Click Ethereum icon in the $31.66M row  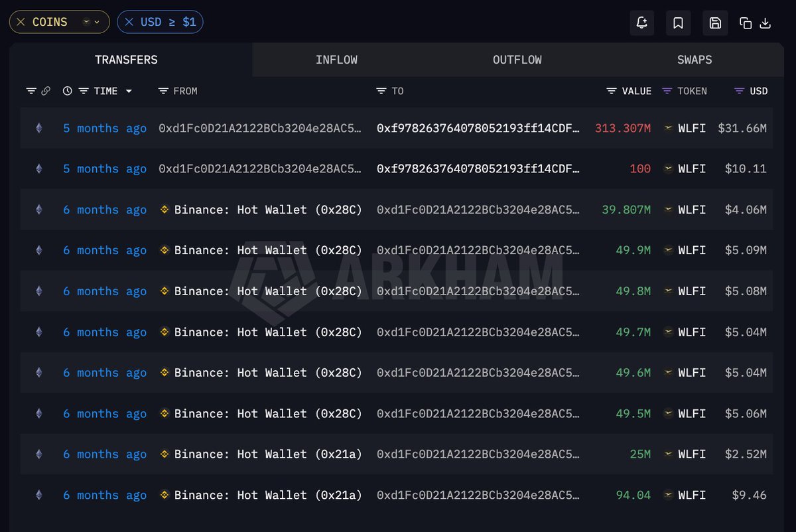[x=38, y=128]
